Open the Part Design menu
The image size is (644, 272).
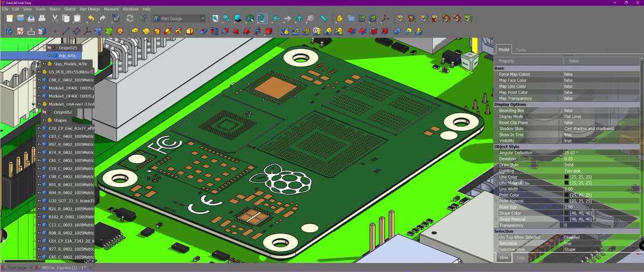pyautogui.click(x=90, y=9)
